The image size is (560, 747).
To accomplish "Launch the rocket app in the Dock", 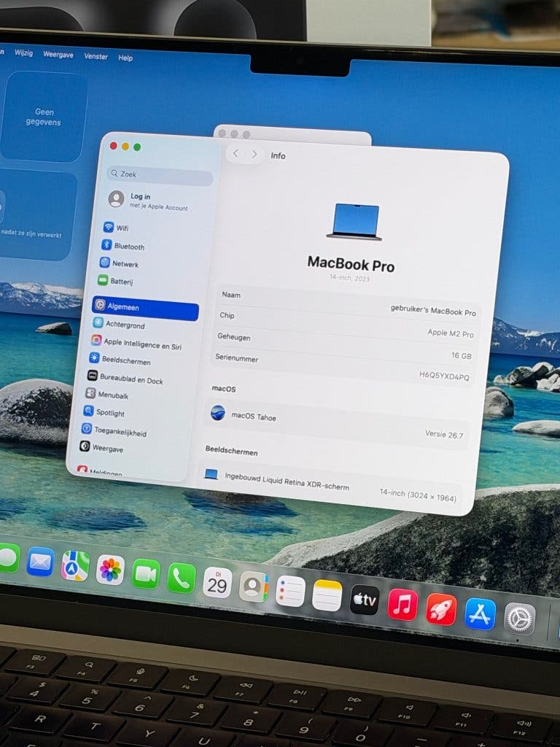I will (441, 610).
